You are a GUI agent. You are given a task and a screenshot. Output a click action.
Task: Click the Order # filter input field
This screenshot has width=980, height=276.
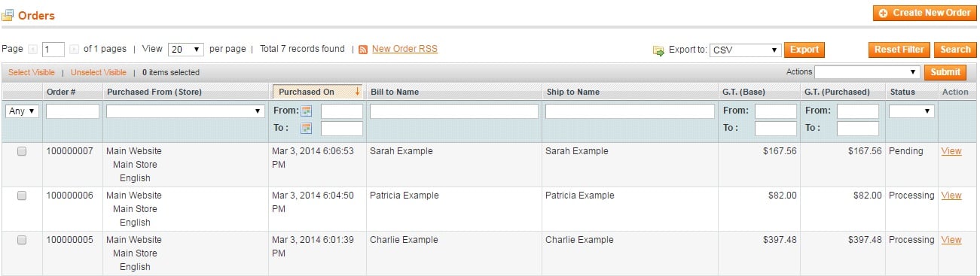(72, 111)
